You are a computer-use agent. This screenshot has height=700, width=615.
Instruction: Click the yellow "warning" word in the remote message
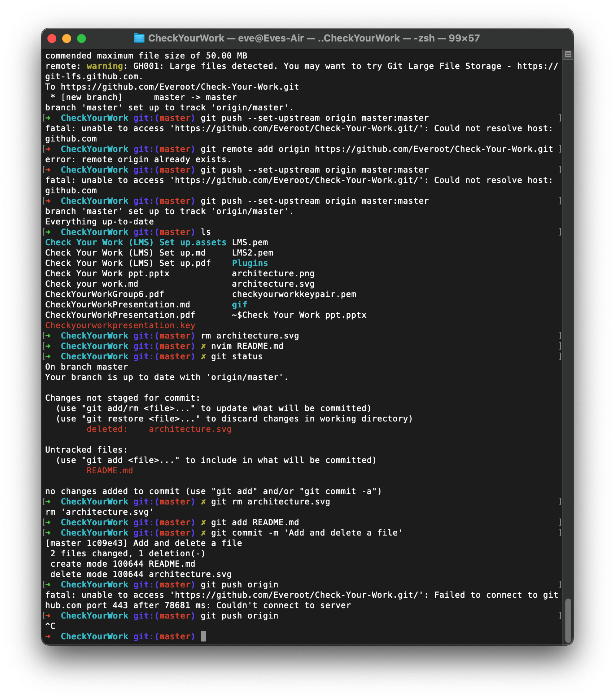tap(104, 66)
